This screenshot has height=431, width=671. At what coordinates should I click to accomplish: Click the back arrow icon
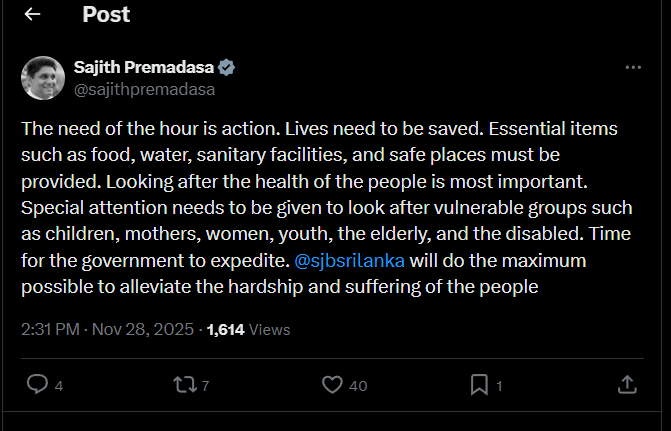coord(32,14)
